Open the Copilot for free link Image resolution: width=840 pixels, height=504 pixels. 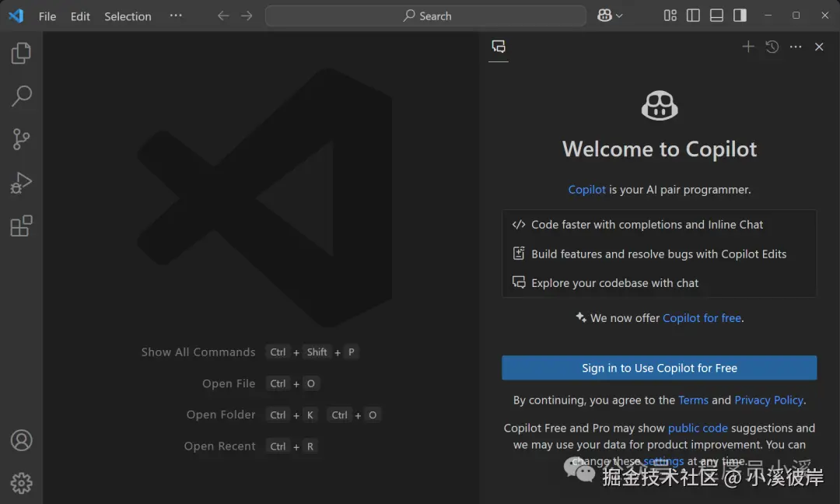click(702, 318)
